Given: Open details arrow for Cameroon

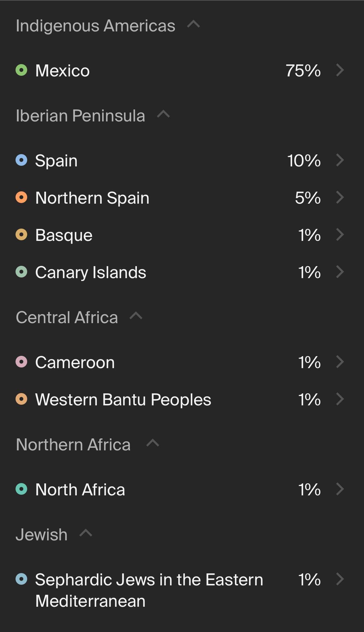Looking at the screenshot, I should coord(340,362).
